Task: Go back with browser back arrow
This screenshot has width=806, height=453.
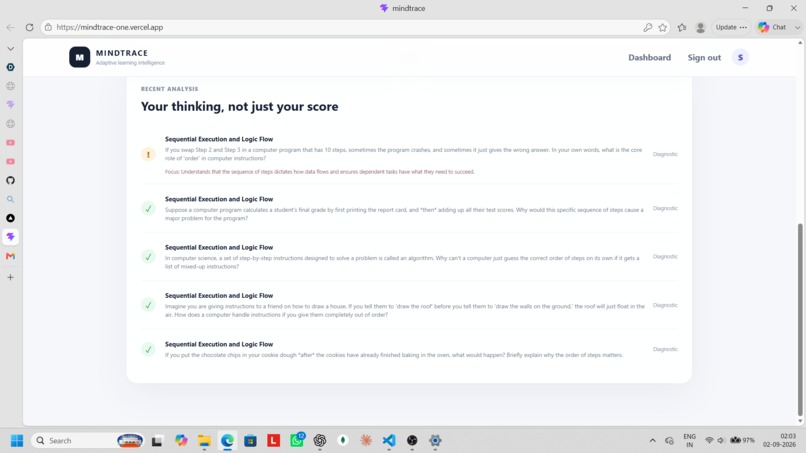Action: point(11,27)
